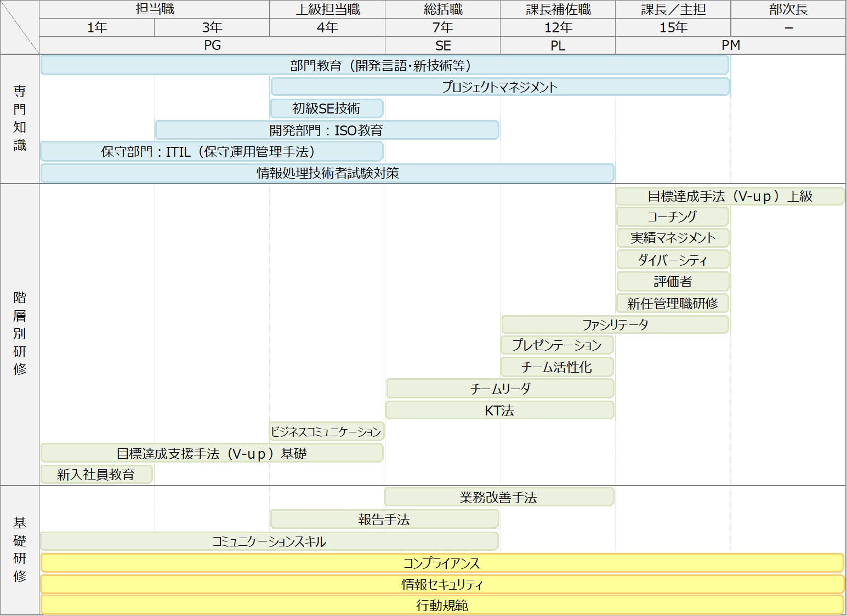Click the 情報処理技術者試験対策 bar

327,173
